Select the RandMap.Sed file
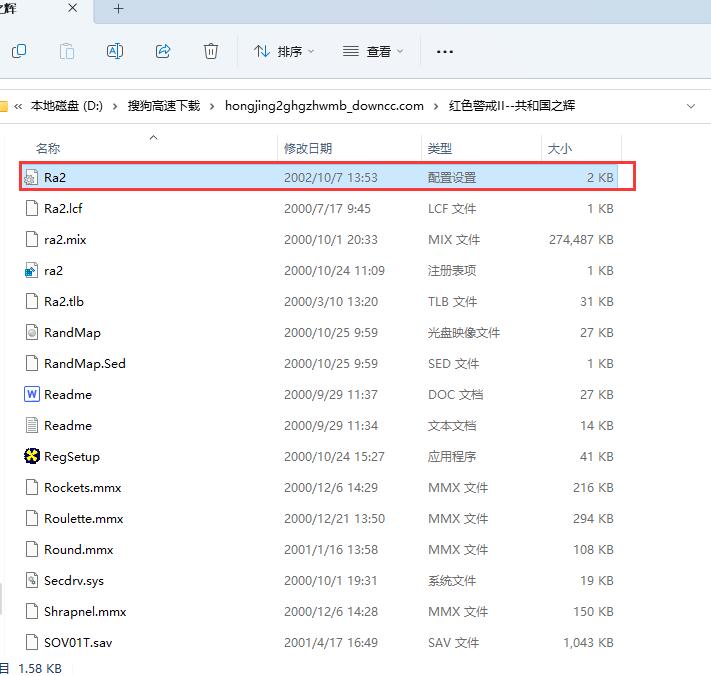The height and width of the screenshot is (676, 711). pyautogui.click(x=321, y=363)
